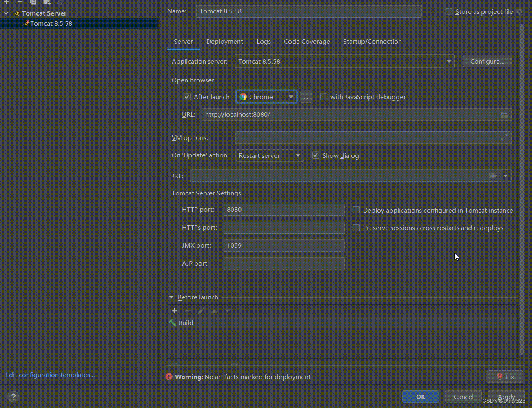Switch to the Logs tab
Viewport: 532px width, 408px height.
coord(264,42)
